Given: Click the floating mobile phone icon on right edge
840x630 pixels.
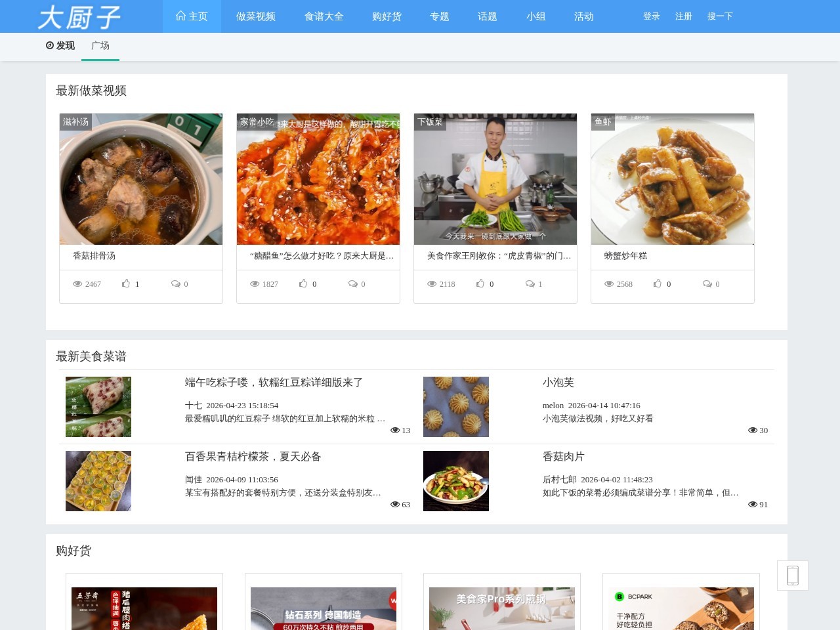Looking at the screenshot, I should coord(793,575).
